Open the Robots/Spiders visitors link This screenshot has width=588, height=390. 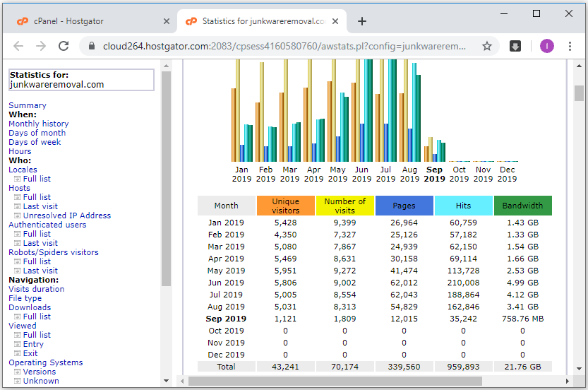tap(54, 252)
